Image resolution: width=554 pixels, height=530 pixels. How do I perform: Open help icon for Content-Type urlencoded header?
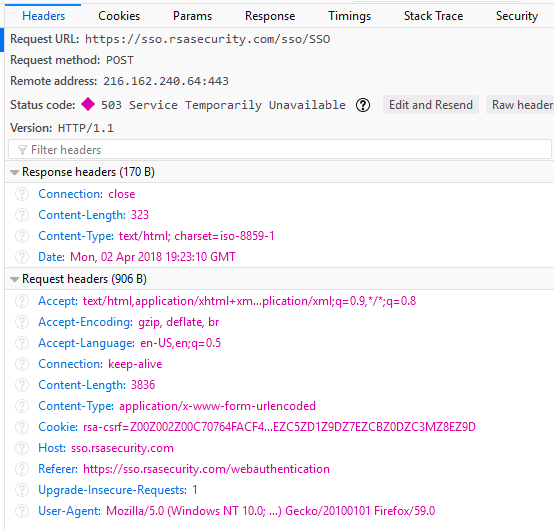click(x=22, y=406)
